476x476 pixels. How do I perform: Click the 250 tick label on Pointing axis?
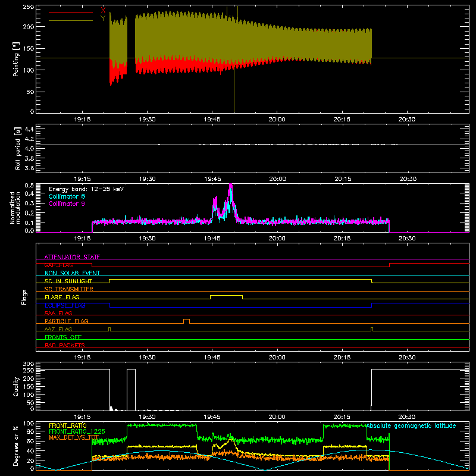pos(28,7)
